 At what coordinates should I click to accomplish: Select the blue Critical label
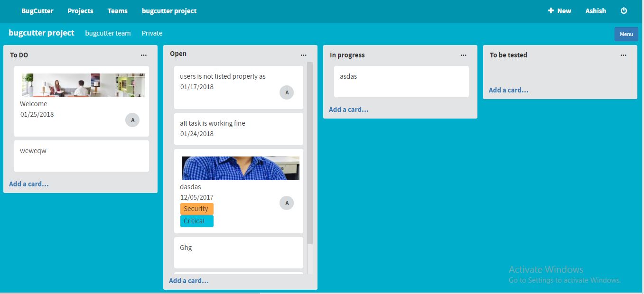pyautogui.click(x=196, y=221)
